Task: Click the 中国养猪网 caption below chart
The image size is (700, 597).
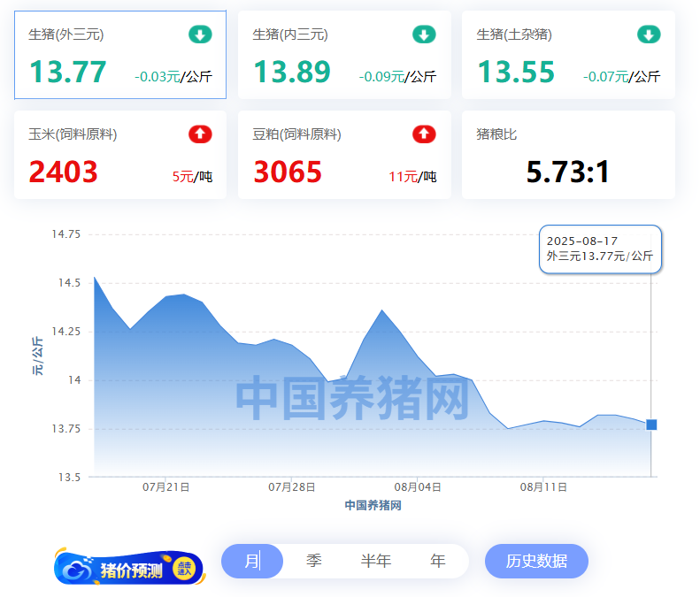Action: (373, 505)
